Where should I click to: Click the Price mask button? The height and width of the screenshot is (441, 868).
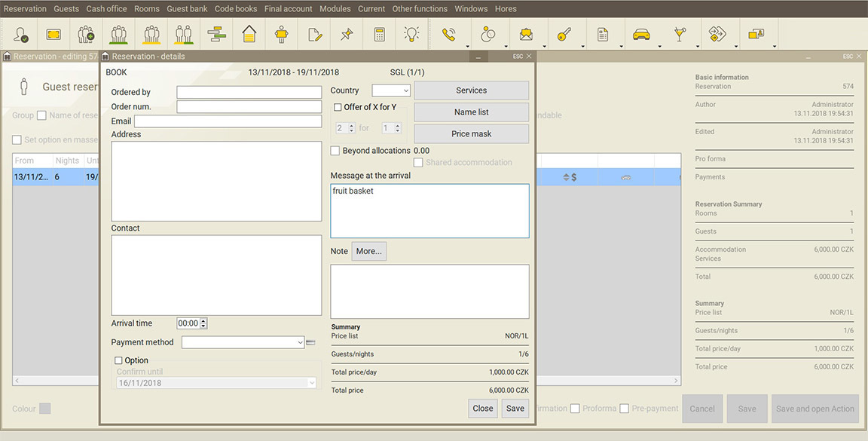pyautogui.click(x=471, y=134)
